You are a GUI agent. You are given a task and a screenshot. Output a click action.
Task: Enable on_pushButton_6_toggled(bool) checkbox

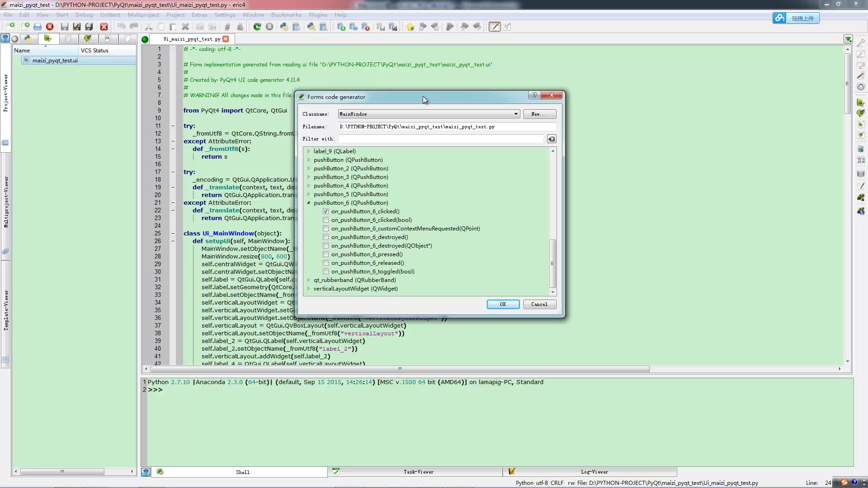pyautogui.click(x=325, y=272)
